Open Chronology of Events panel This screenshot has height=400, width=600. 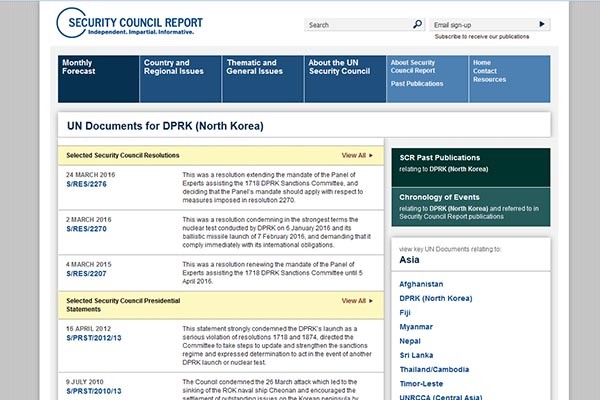(471, 207)
